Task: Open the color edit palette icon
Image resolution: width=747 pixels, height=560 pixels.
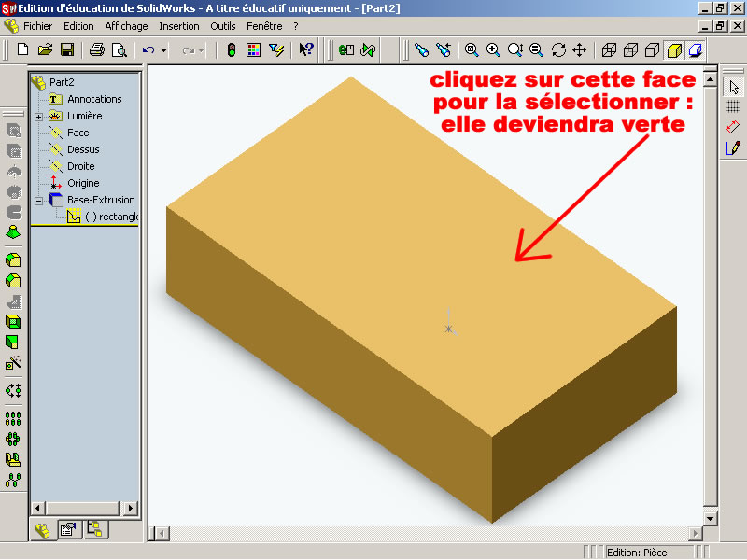Action: (253, 49)
